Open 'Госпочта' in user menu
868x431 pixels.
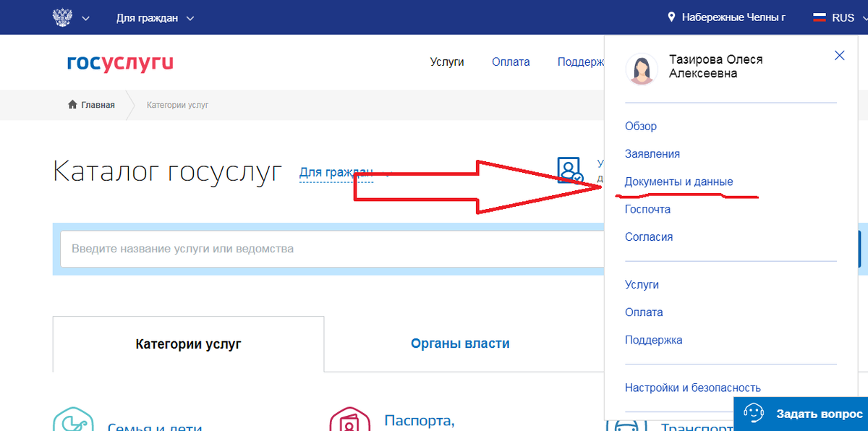[648, 209]
